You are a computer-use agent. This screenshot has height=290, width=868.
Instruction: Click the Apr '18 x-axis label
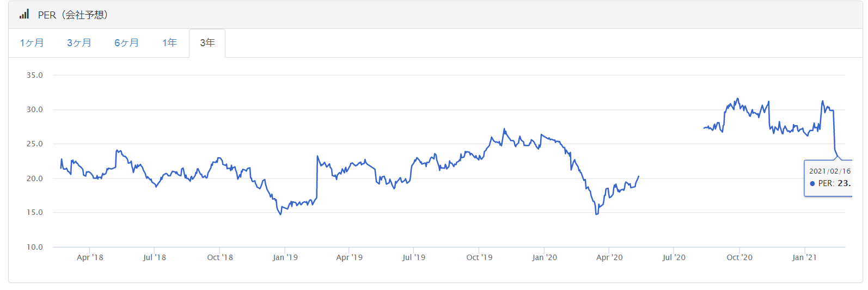click(90, 257)
